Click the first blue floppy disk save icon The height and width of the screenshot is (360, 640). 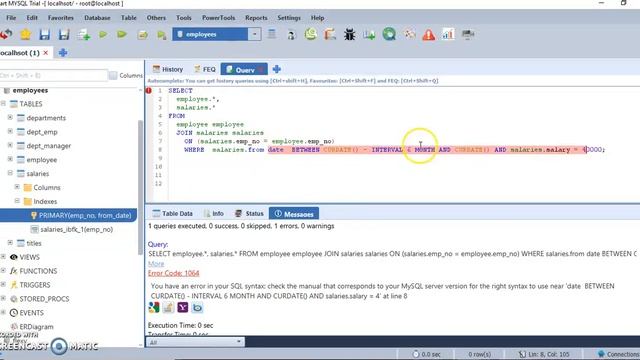click(x=44, y=35)
